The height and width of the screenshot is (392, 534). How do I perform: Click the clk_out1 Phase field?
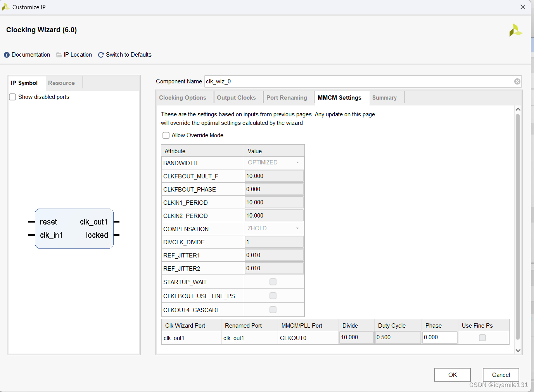pos(440,337)
